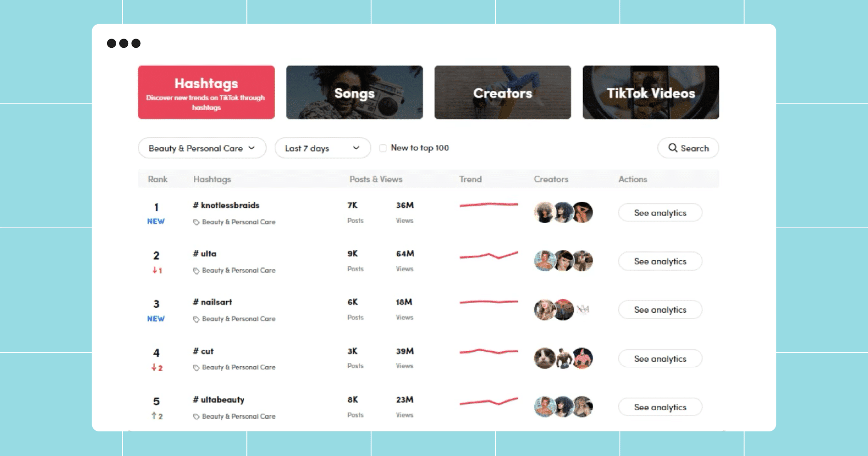Switch to the Creators tab
The height and width of the screenshot is (456, 868).
pyautogui.click(x=502, y=92)
